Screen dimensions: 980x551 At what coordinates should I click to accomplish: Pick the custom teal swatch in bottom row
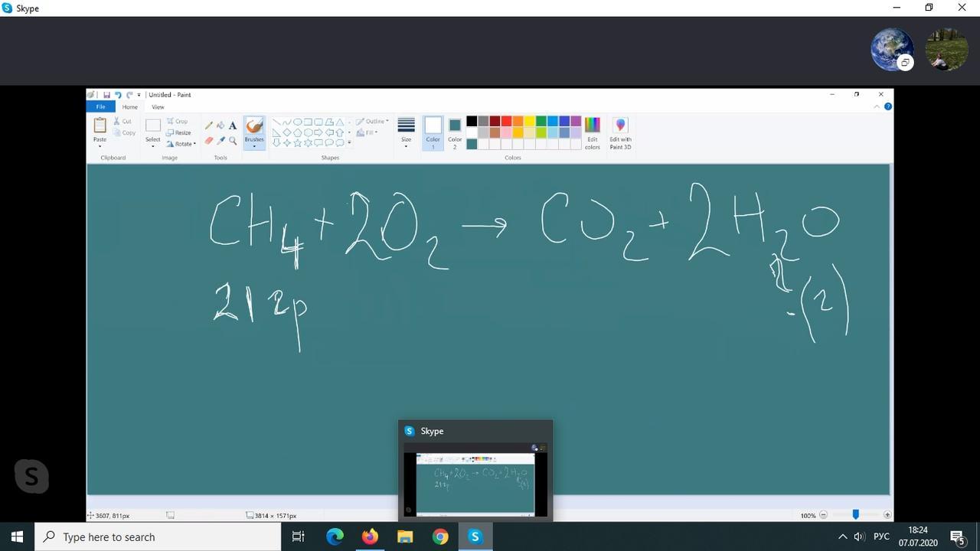tap(472, 144)
